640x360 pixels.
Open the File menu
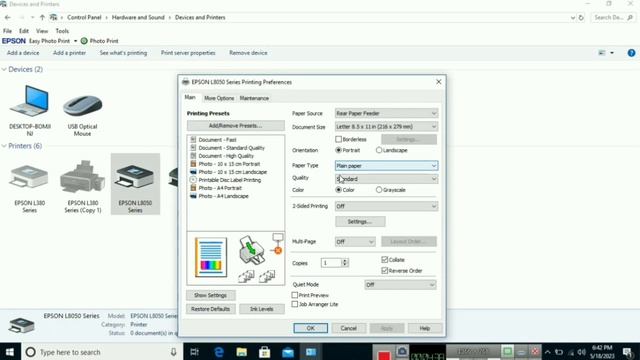click(7, 31)
